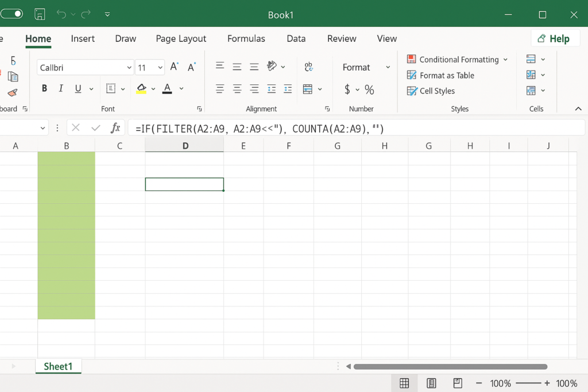588x392 pixels.
Task: Toggle bold formatting
Action: pos(44,88)
